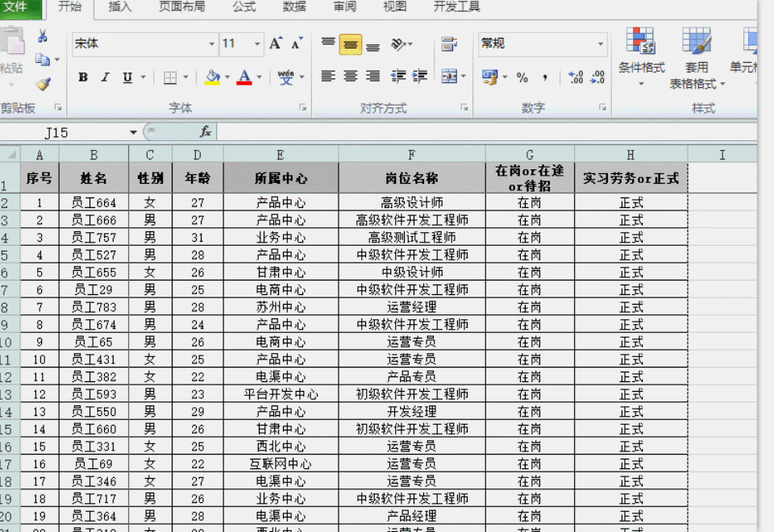Click the Increase Font Size button
The height and width of the screenshot is (532, 774).
click(275, 42)
